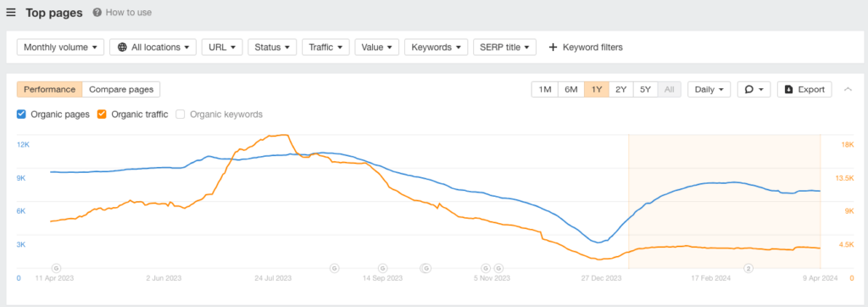This screenshot has width=868, height=307.
Task: Open the Monthly volume dropdown
Action: point(61,47)
